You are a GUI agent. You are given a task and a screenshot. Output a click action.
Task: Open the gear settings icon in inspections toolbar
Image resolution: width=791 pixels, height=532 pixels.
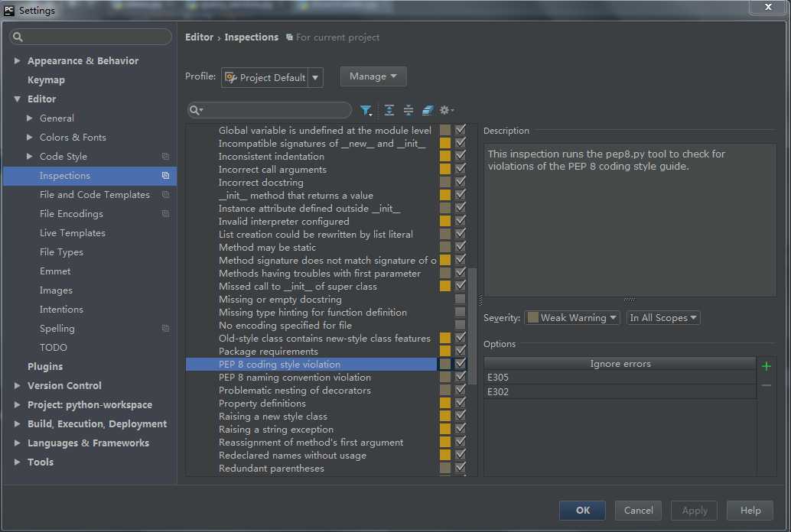pos(447,110)
